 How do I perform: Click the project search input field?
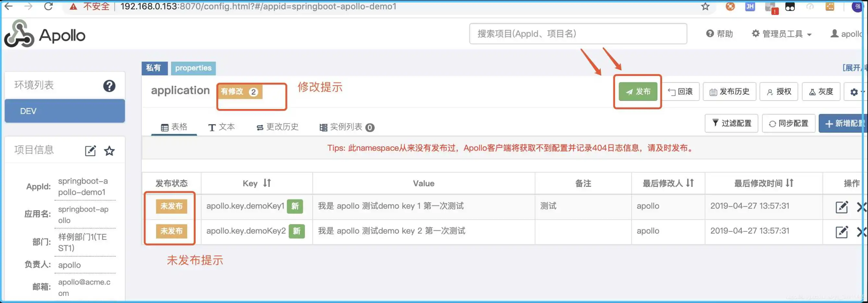point(578,34)
